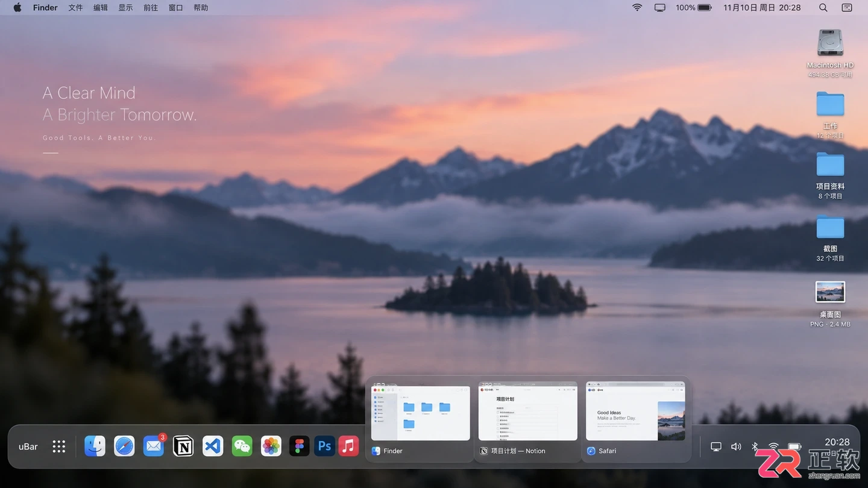
Task: Open the 窗口 menu
Action: pos(176,8)
